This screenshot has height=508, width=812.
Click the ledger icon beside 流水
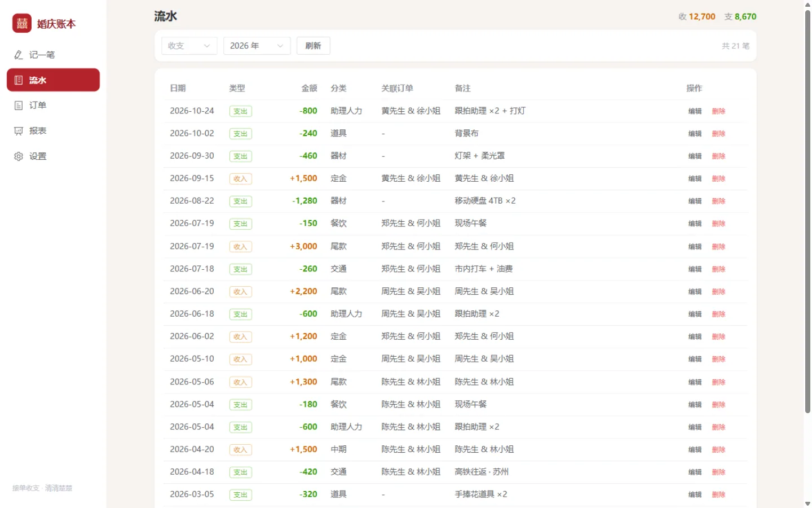click(x=19, y=80)
